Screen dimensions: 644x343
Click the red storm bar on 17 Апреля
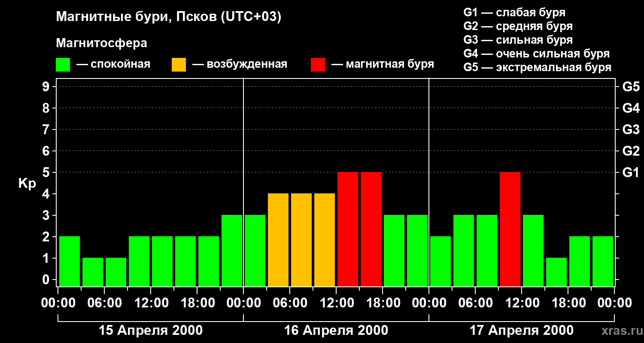510,229
